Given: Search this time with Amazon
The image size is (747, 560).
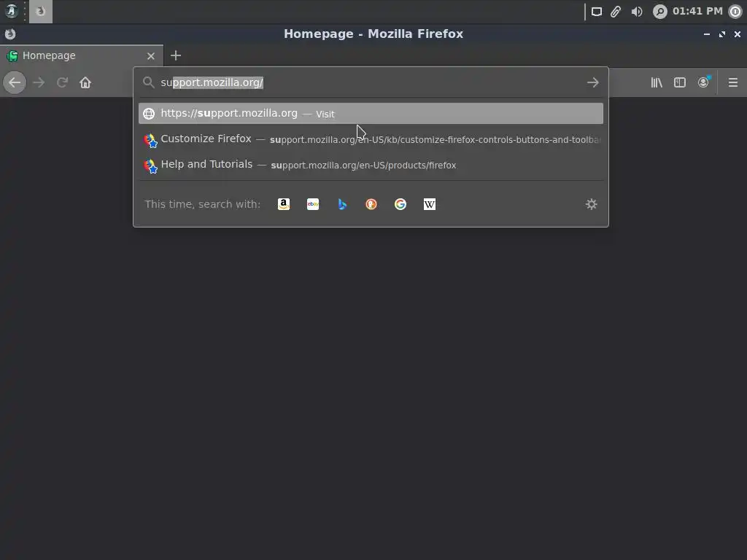Looking at the screenshot, I should click(x=284, y=204).
